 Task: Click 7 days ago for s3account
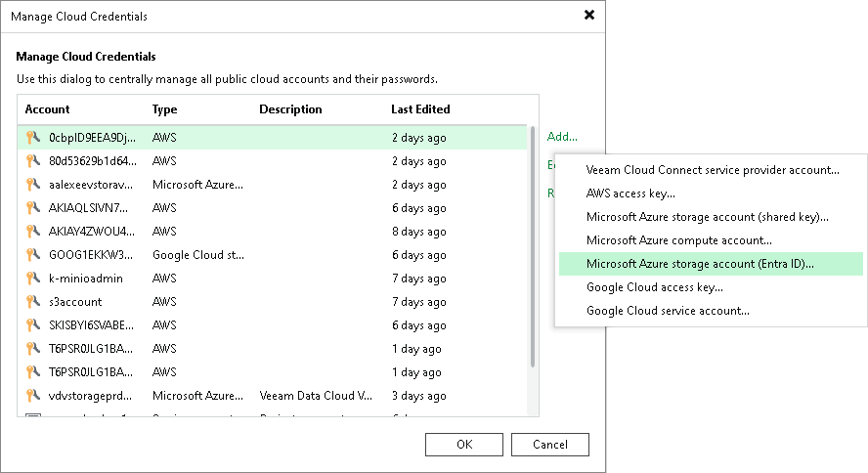pyautogui.click(x=419, y=302)
